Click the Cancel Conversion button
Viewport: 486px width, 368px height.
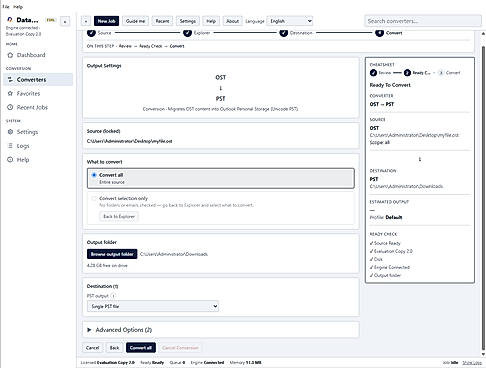coord(180,348)
